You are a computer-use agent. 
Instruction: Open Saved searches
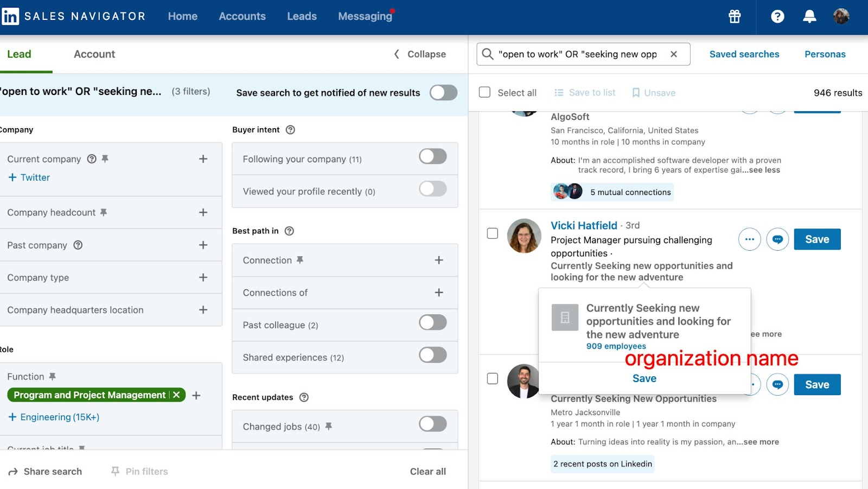744,54
